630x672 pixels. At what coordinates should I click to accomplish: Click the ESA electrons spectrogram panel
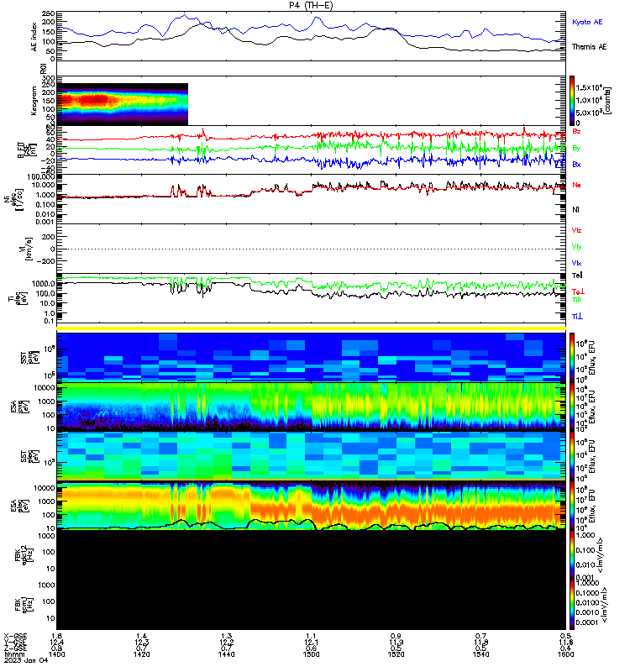coord(311,505)
